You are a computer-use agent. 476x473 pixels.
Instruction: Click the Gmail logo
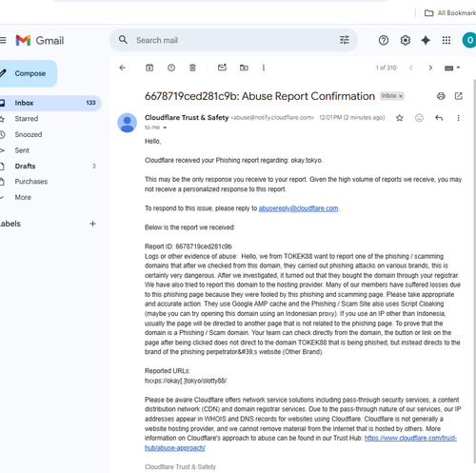click(x=40, y=40)
